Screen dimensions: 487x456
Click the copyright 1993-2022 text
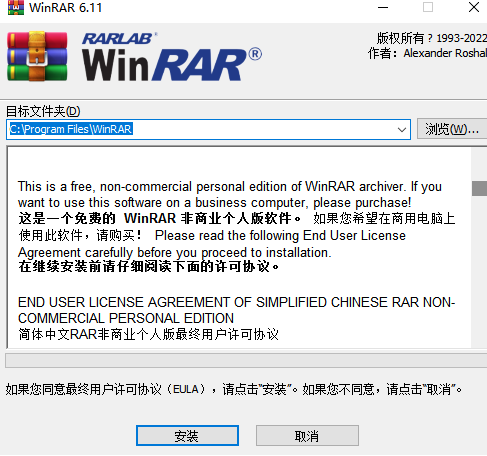click(432, 38)
